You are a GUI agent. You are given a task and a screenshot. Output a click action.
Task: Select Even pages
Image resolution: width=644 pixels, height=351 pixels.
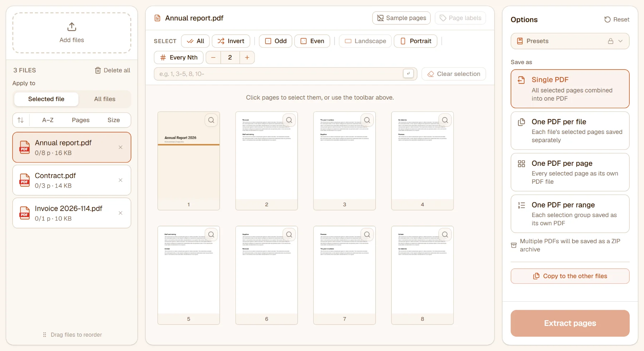pyautogui.click(x=312, y=41)
